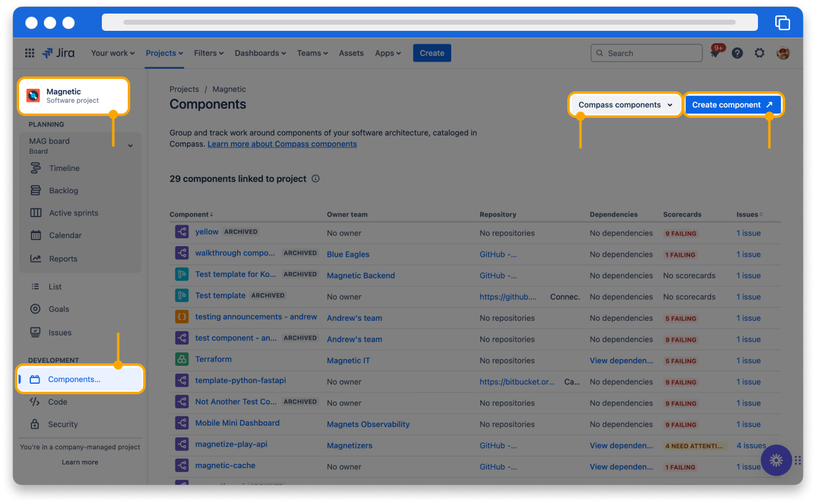Click the Jira logo
This screenshot has width=816, height=504.
tap(58, 53)
